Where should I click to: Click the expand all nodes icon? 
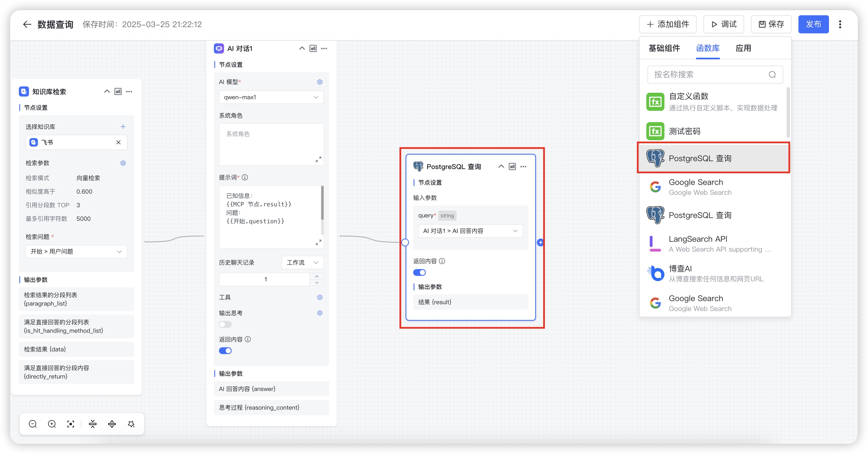[x=112, y=424]
